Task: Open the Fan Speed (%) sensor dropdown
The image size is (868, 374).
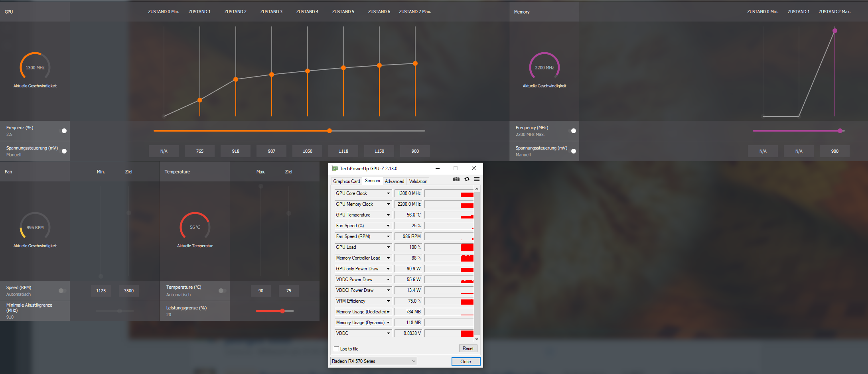Action: pos(388,226)
